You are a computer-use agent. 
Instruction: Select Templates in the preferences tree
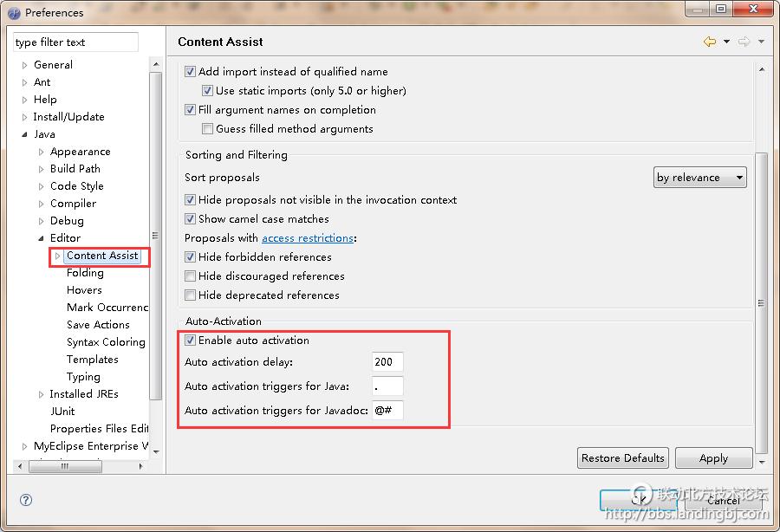click(92, 360)
